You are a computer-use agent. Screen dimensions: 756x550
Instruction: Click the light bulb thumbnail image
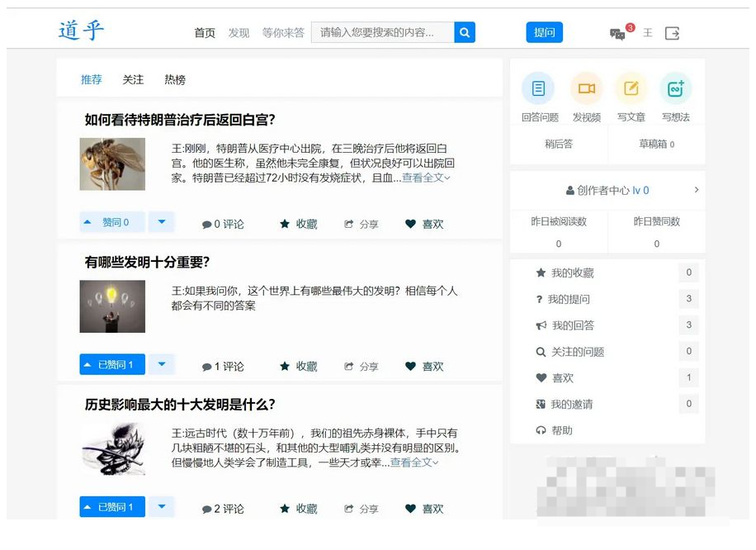click(112, 306)
